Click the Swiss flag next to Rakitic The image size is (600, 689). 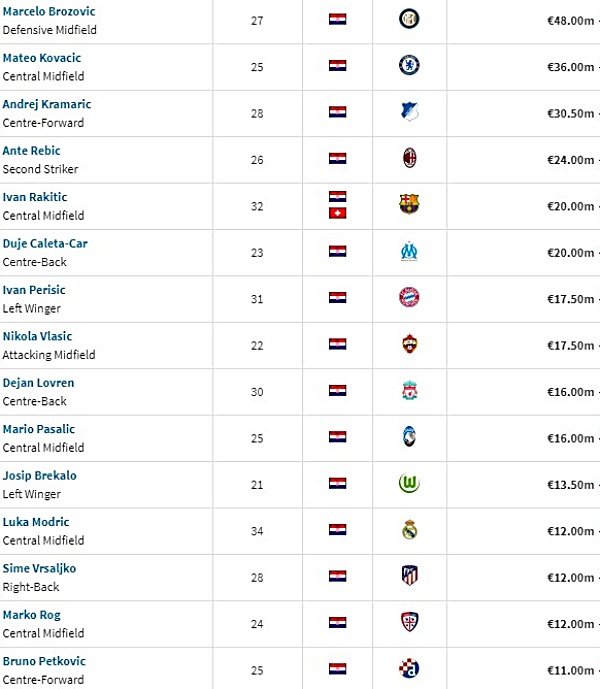click(338, 213)
